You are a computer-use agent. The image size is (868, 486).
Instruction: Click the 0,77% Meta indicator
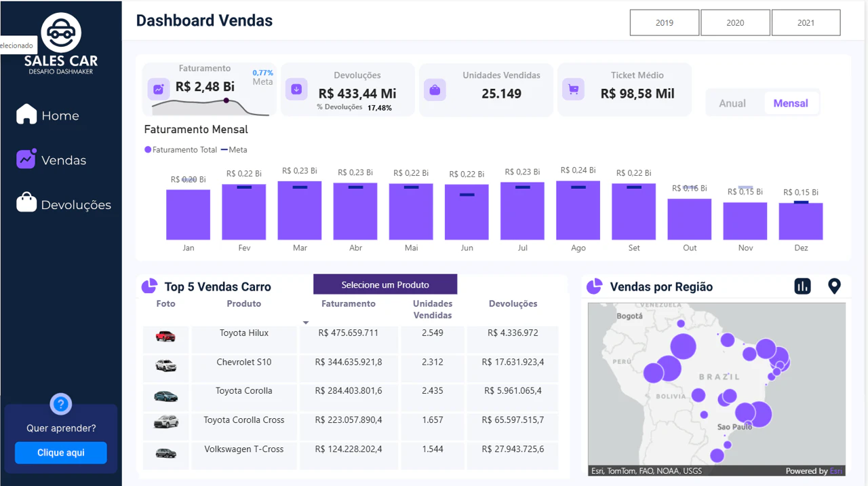[x=262, y=73]
